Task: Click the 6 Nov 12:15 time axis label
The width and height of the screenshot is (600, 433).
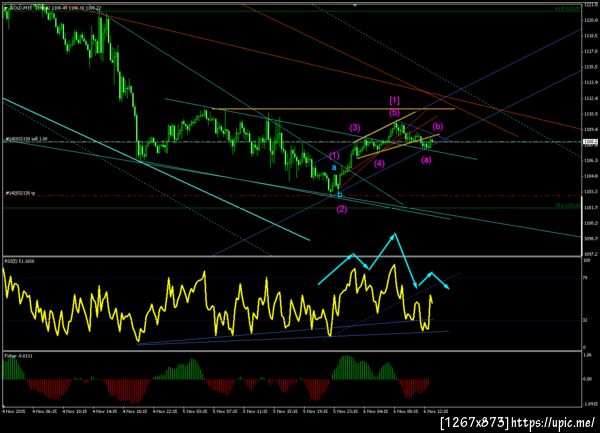Action: pos(436,412)
